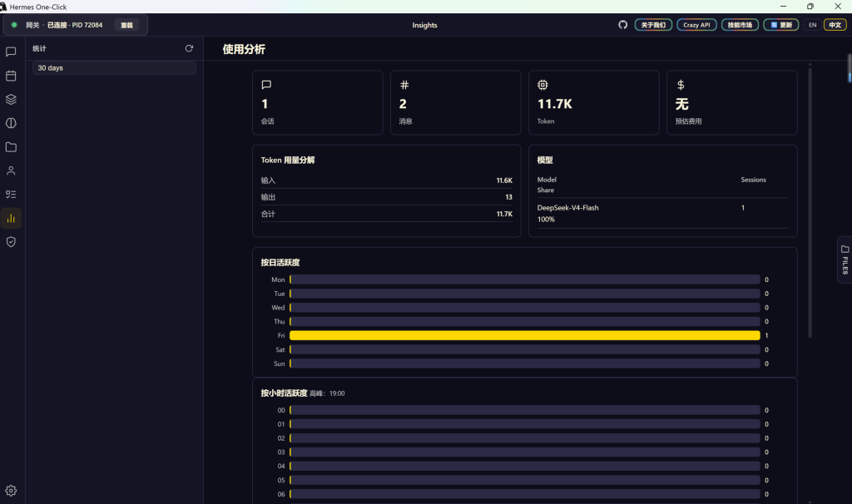The image size is (852, 504).
Task: Click the Model column header
Action: 547,180
